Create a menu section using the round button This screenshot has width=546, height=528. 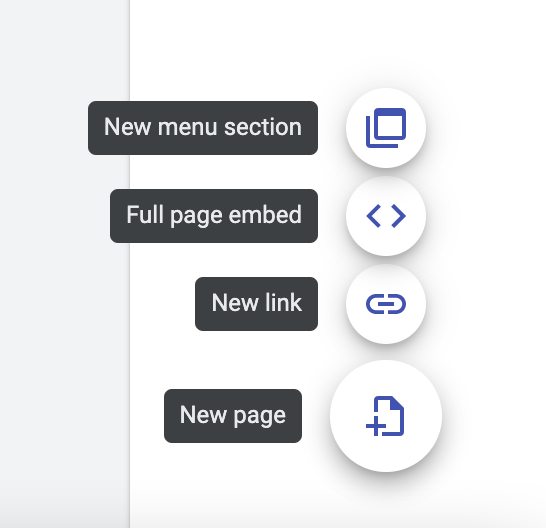[x=386, y=128]
